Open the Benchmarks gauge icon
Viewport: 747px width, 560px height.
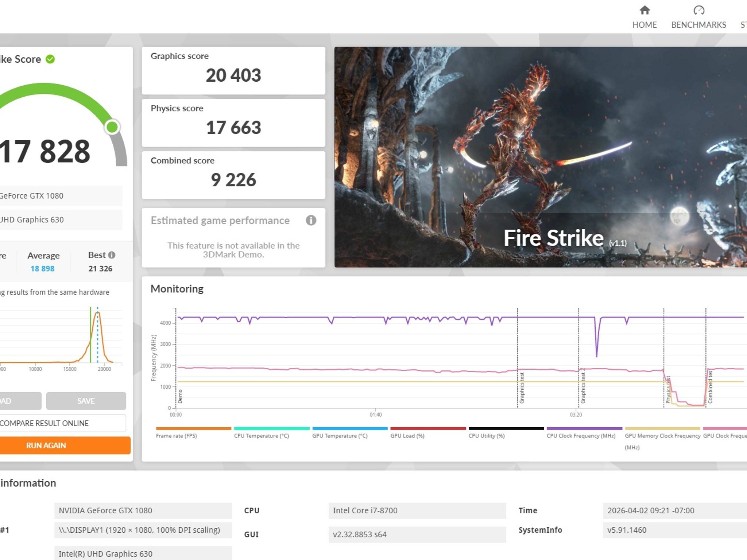(x=698, y=10)
